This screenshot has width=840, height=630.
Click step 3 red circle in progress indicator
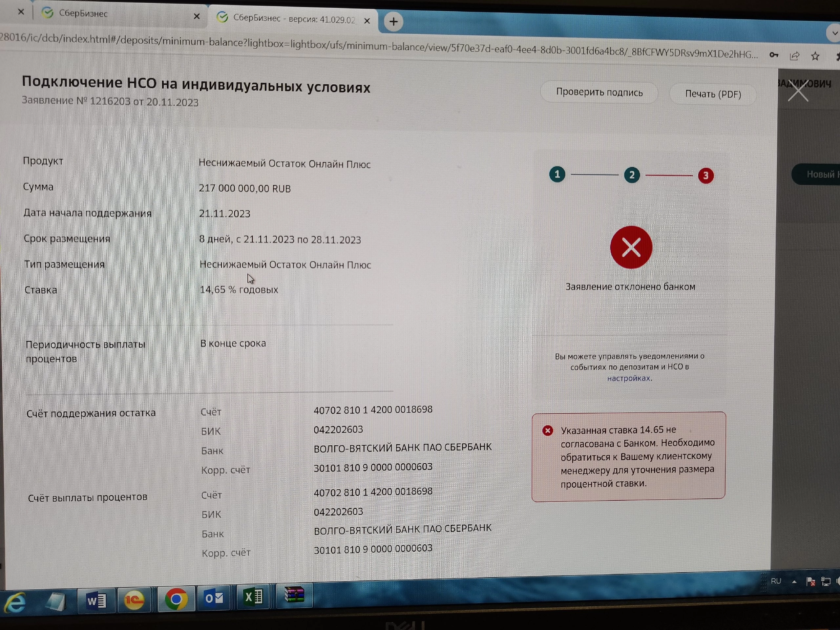[705, 176]
